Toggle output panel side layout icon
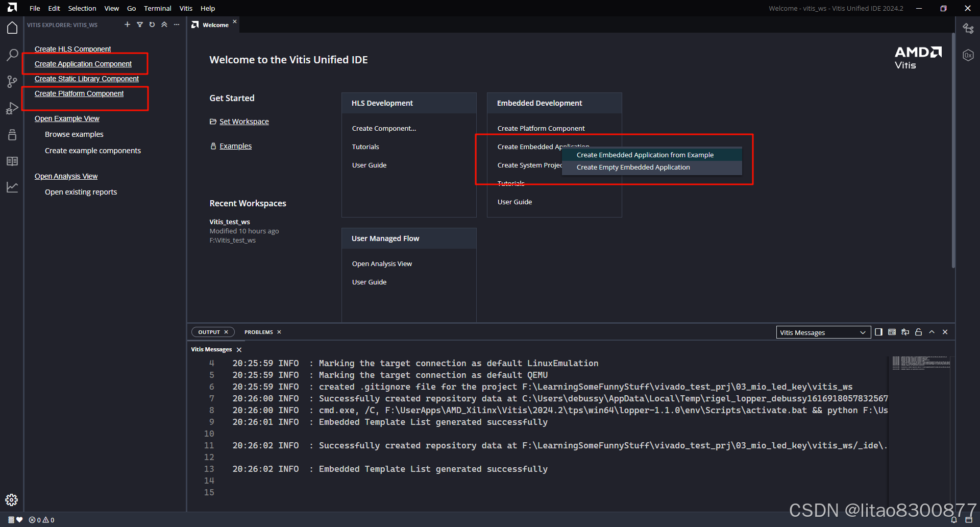 point(878,332)
